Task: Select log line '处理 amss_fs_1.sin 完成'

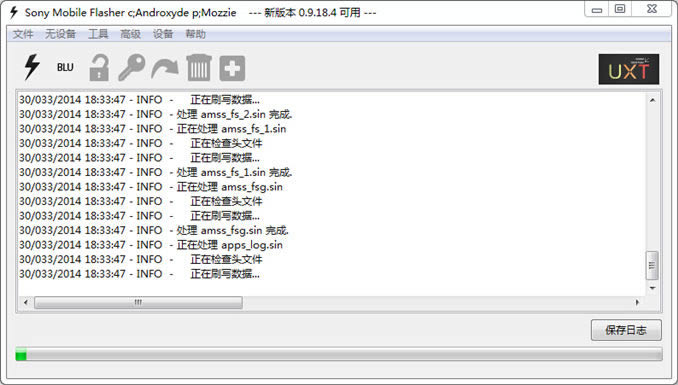Action: click(x=156, y=172)
